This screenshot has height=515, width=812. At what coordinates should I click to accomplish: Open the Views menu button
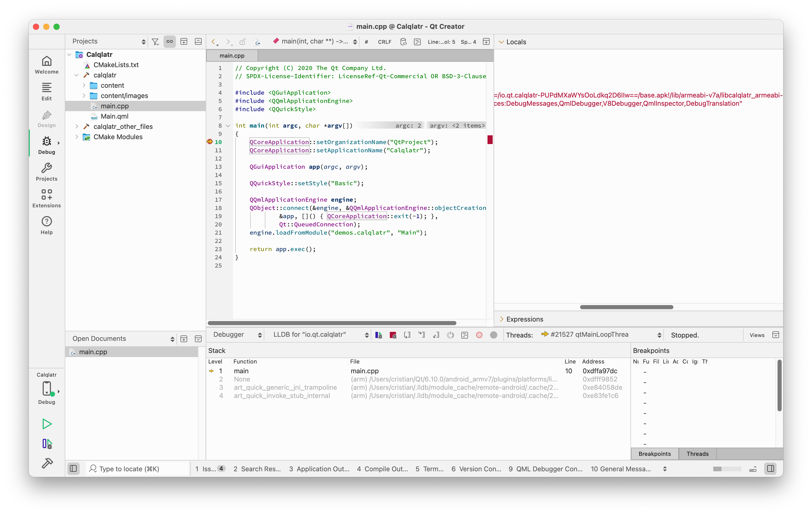pos(757,335)
